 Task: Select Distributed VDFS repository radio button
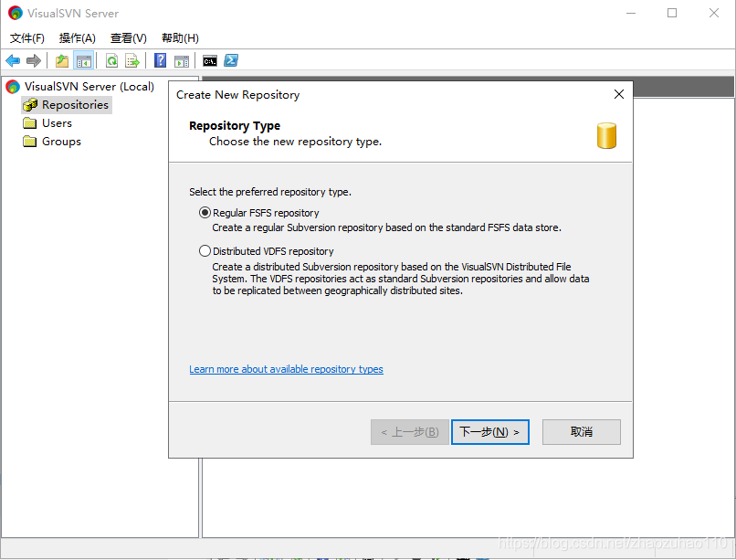pyautogui.click(x=205, y=250)
